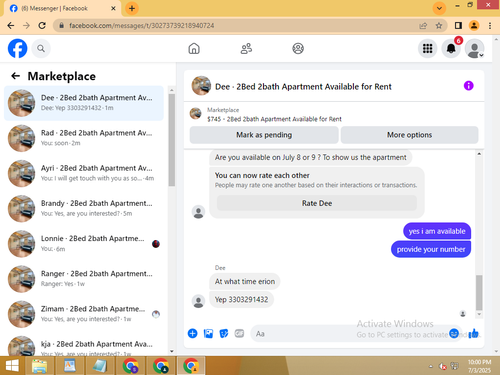Click the browser back arrow

tap(11, 25)
